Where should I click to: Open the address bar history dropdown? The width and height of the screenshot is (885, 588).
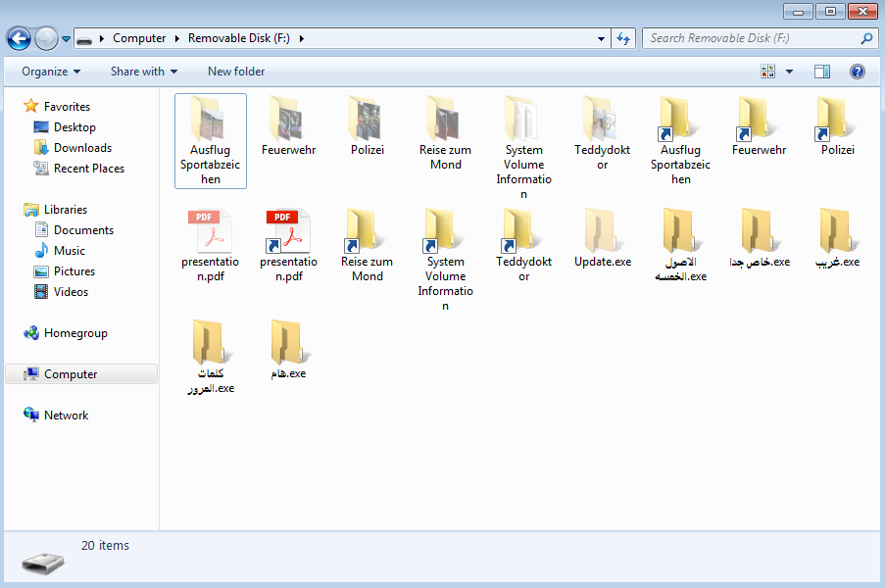coord(602,39)
